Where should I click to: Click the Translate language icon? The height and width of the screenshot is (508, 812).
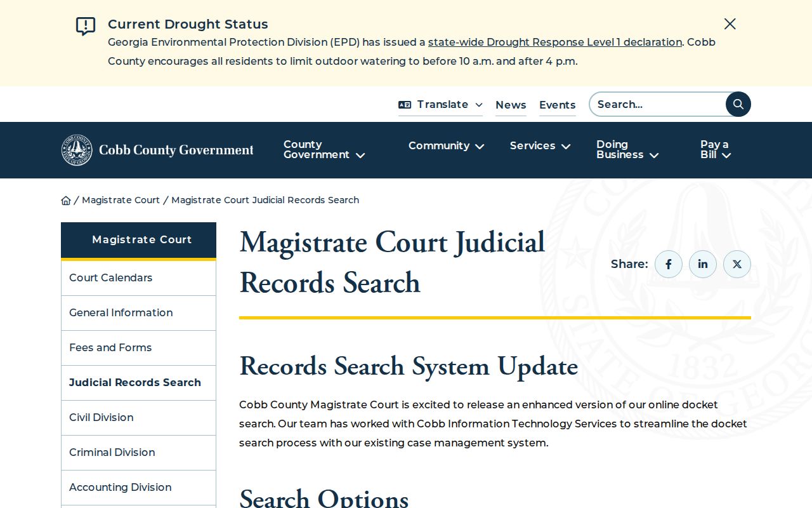click(x=405, y=105)
